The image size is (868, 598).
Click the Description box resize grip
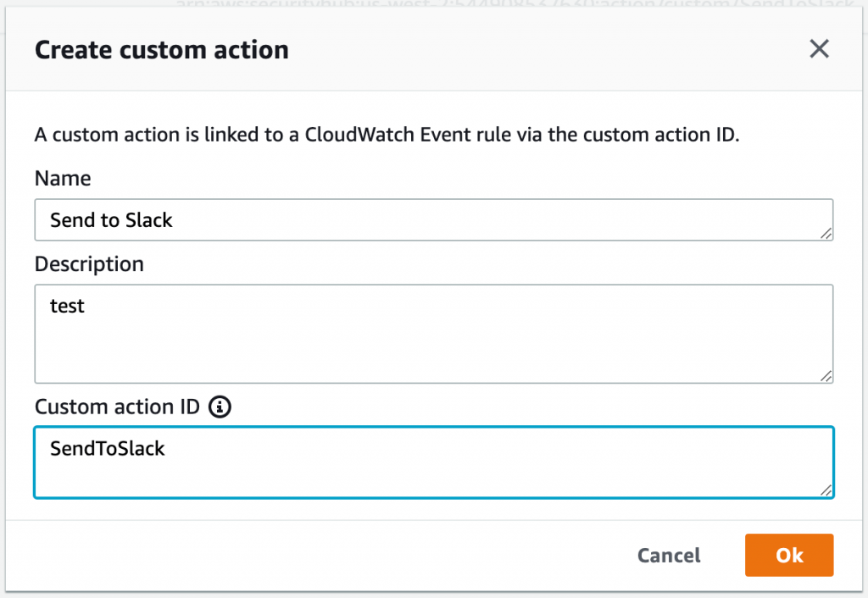(x=826, y=376)
